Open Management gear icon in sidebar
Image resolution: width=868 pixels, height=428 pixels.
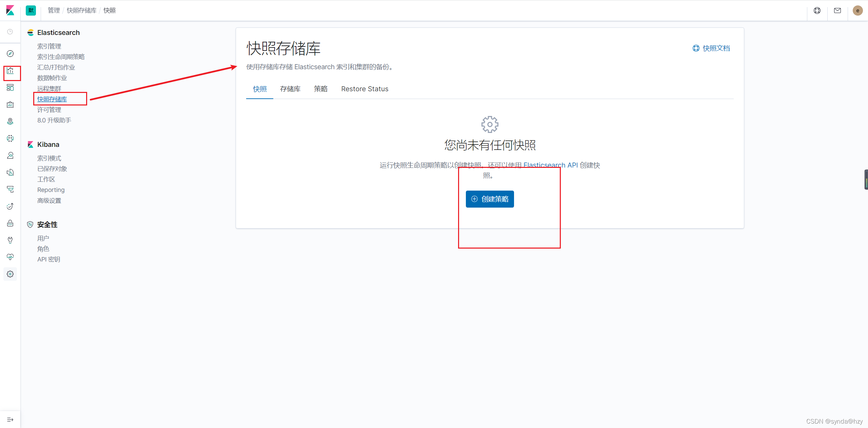pos(10,274)
